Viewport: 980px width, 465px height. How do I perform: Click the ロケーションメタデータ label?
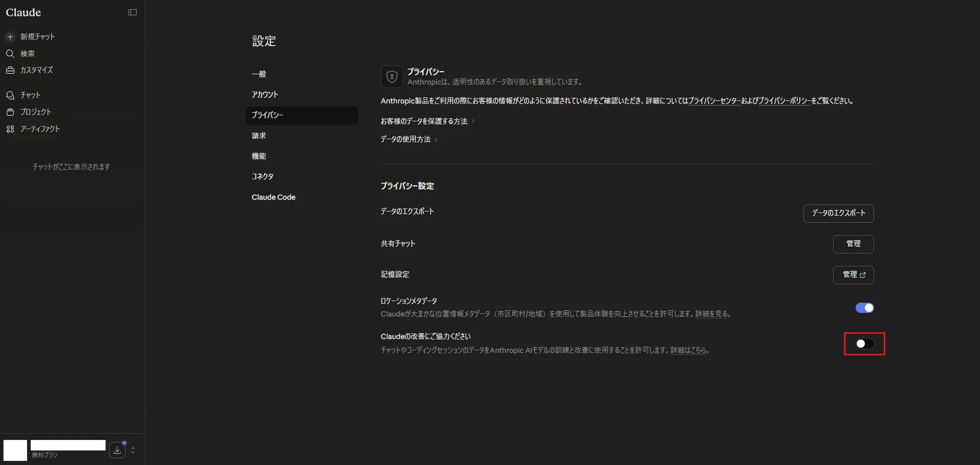(x=409, y=301)
